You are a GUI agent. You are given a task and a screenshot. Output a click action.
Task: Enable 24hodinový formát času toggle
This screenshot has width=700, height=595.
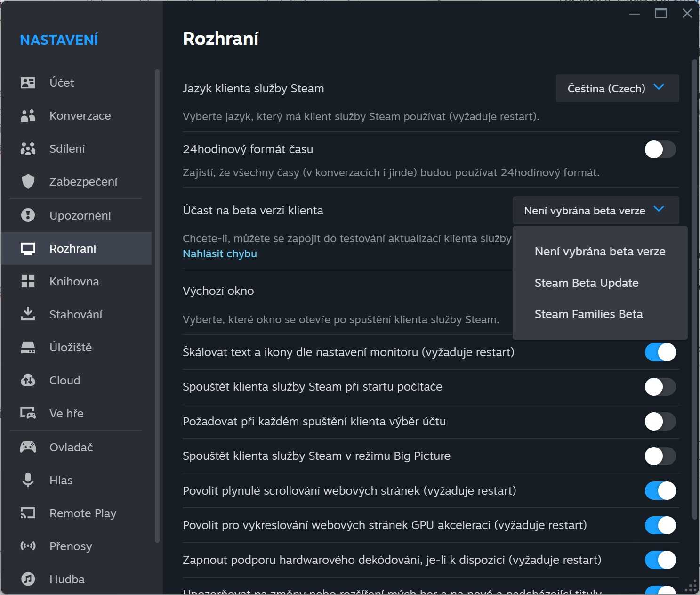(660, 150)
